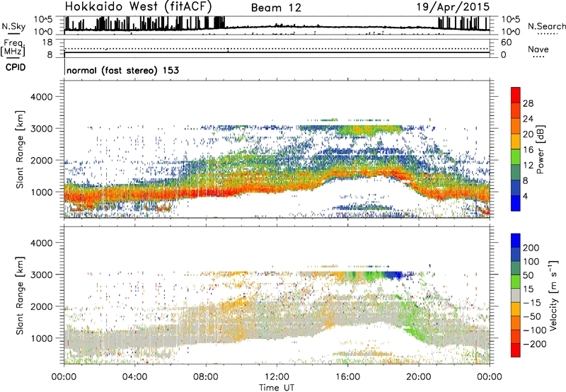Select "Power [dB]" color bar title

click(x=540, y=149)
